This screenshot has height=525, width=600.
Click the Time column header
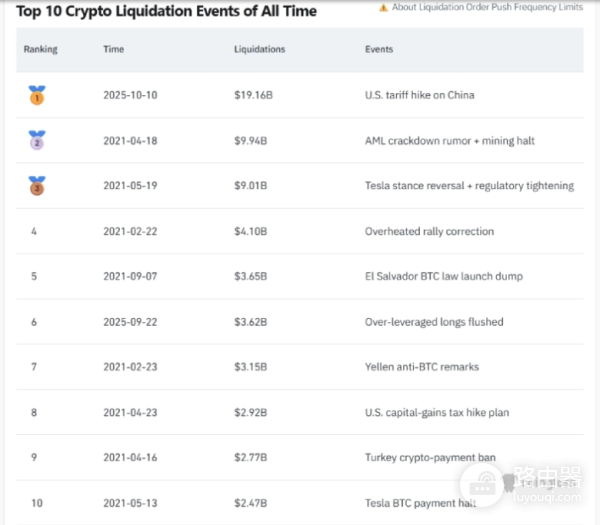click(x=114, y=49)
